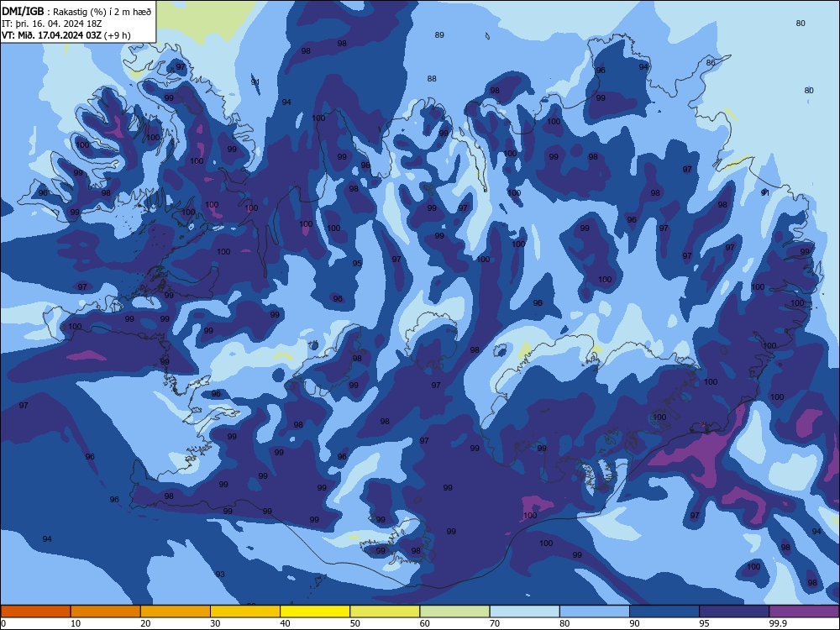This screenshot has height=630, width=840.
Task: Choose the dark blue 90–95 legend swatch
Action: coord(664,612)
